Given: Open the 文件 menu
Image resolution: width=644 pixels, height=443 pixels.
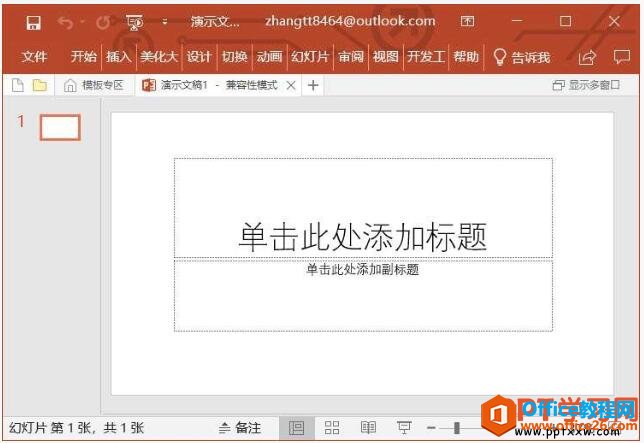Looking at the screenshot, I should [34, 57].
